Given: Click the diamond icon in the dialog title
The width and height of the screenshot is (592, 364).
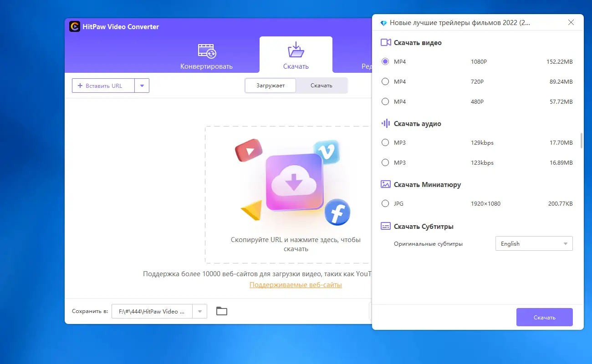Looking at the screenshot, I should tap(383, 23).
